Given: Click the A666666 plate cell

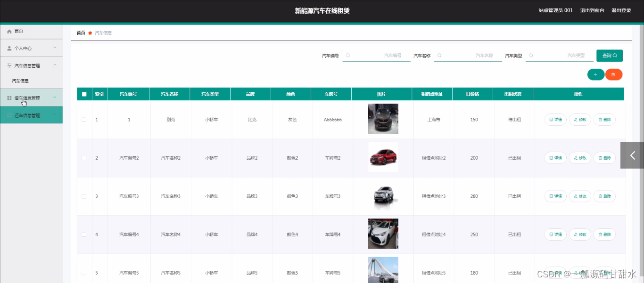Looking at the screenshot, I should [x=333, y=120].
